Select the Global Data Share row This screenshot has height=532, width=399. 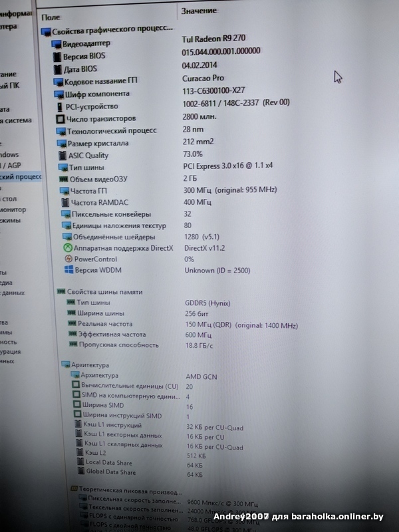click(x=140, y=472)
